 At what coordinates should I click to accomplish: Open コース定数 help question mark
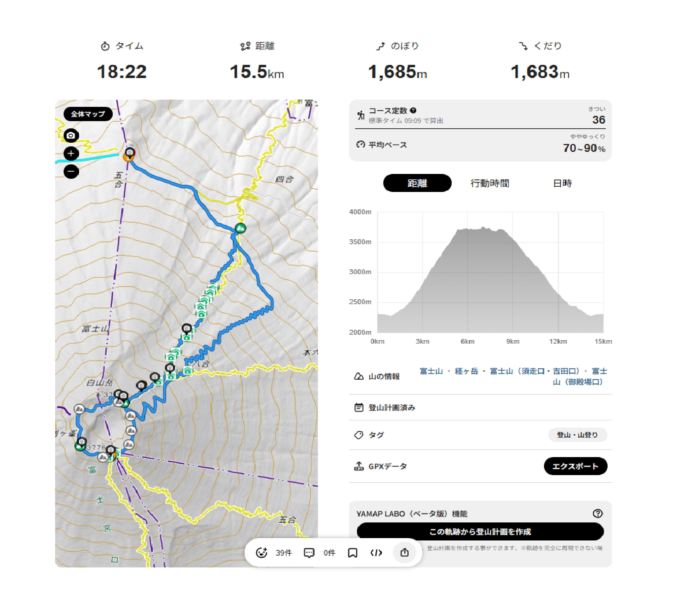[x=413, y=110]
